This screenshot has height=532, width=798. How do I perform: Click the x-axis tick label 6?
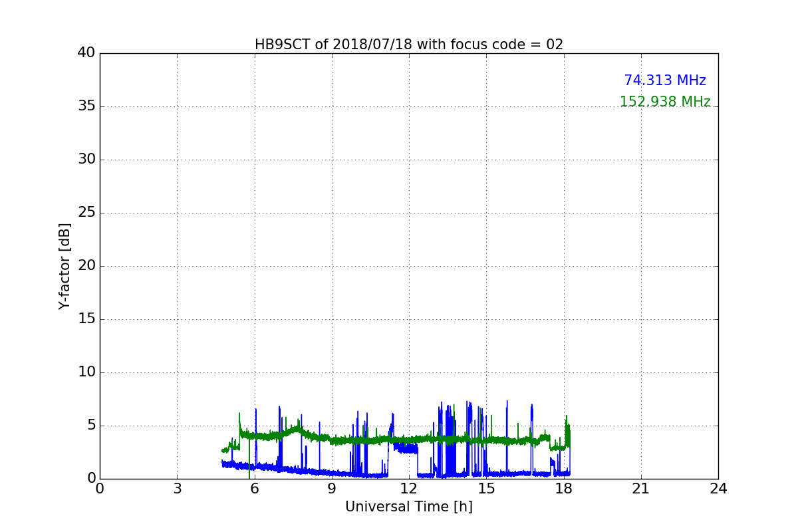pos(255,489)
